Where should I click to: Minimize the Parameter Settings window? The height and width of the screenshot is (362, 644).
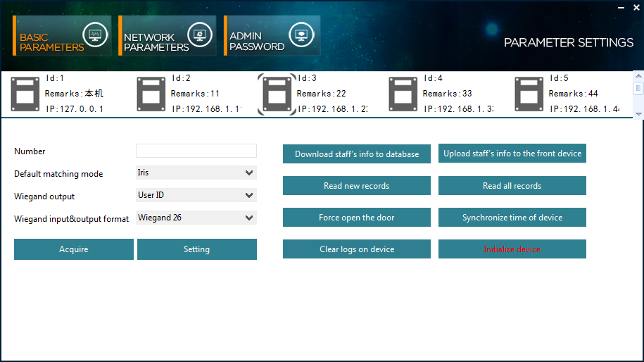(620, 6)
